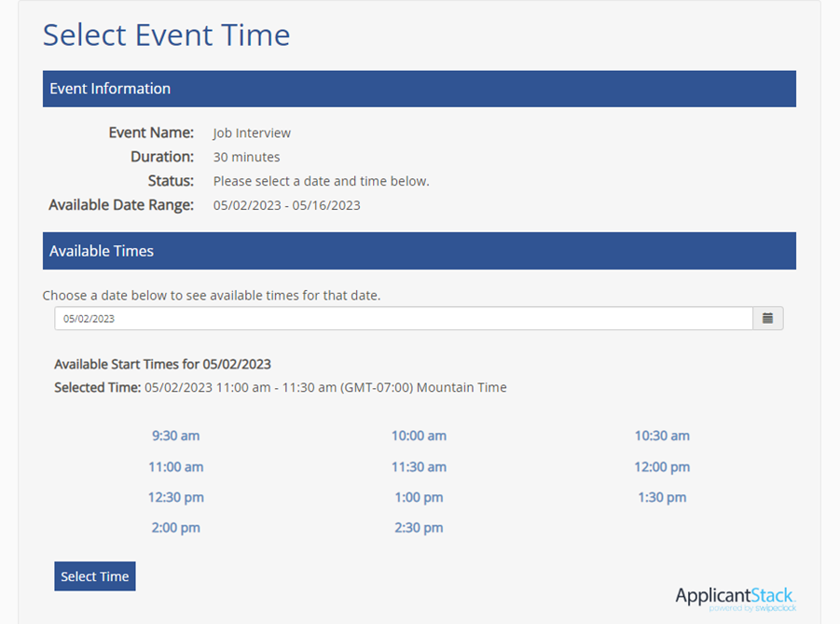The height and width of the screenshot is (624, 840).
Task: Click the Selected Time summary text
Action: [280, 387]
